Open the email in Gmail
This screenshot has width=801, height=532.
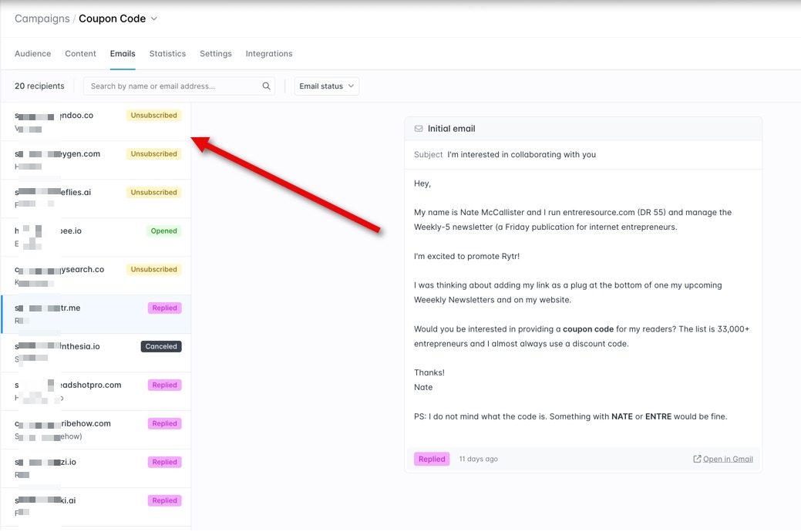pyautogui.click(x=727, y=459)
